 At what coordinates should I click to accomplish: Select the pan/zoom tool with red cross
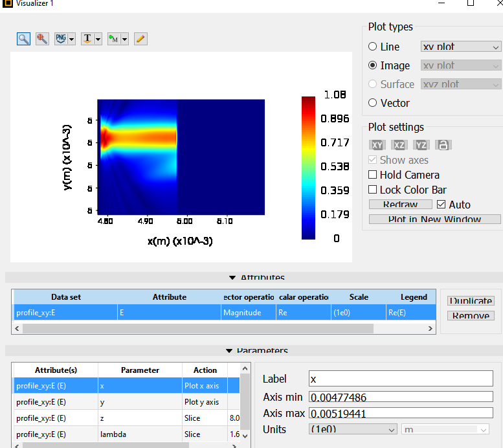(42, 39)
